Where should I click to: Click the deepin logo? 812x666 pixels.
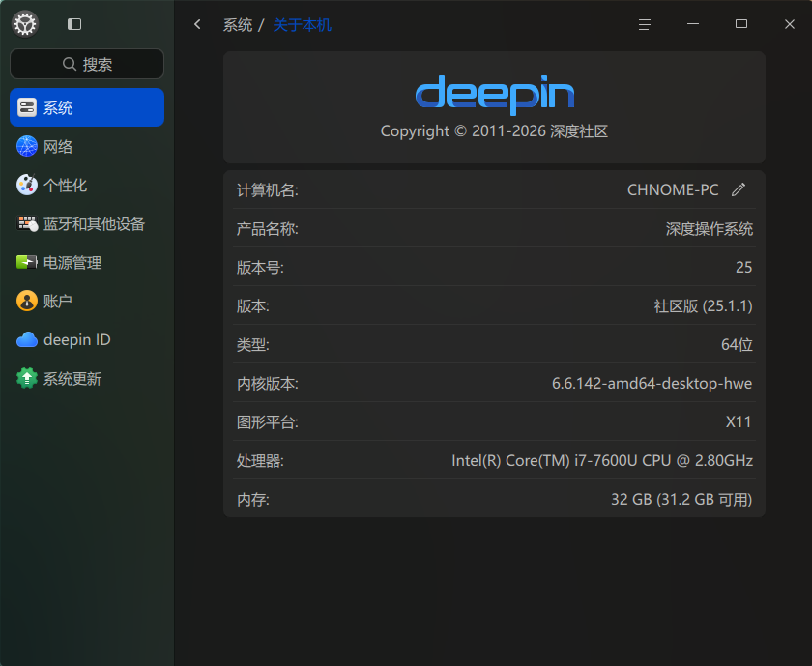tap(495, 95)
